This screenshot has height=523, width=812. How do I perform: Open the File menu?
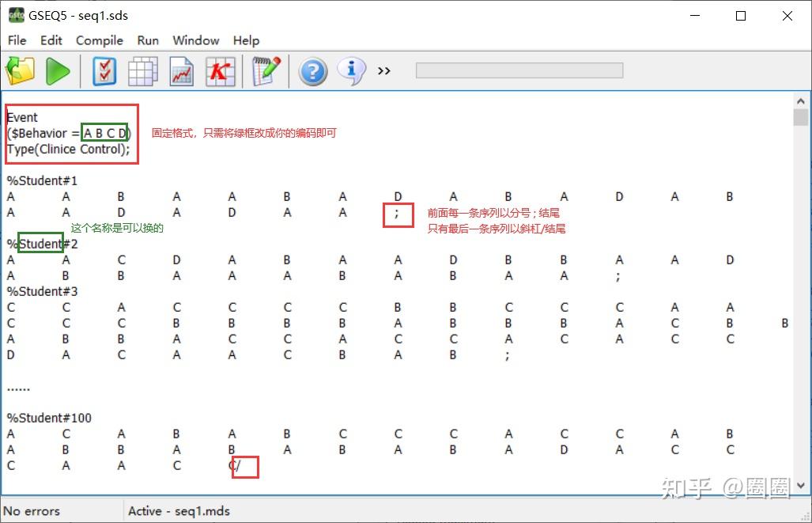point(16,40)
